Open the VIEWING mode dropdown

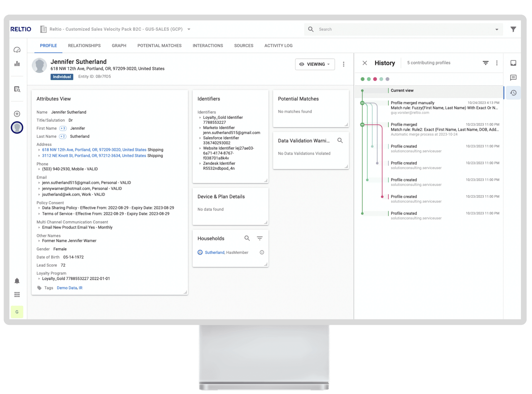(x=315, y=64)
